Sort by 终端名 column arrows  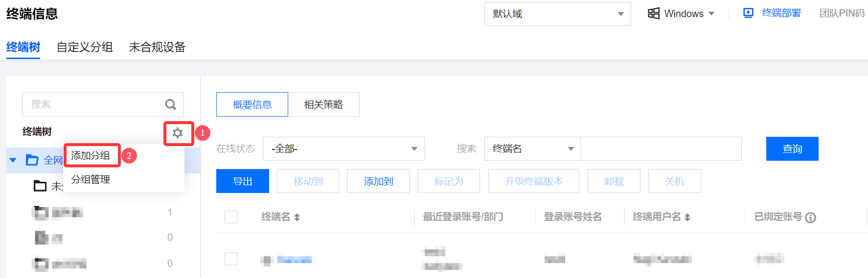(x=297, y=217)
